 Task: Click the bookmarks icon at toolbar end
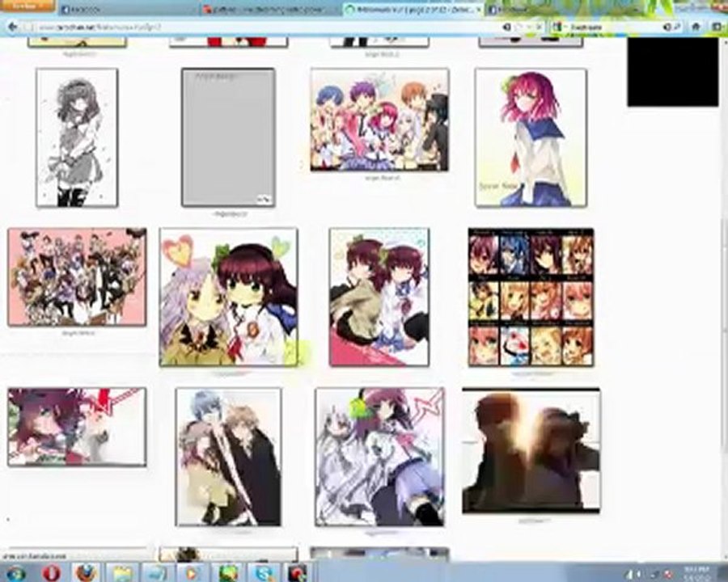click(717, 27)
